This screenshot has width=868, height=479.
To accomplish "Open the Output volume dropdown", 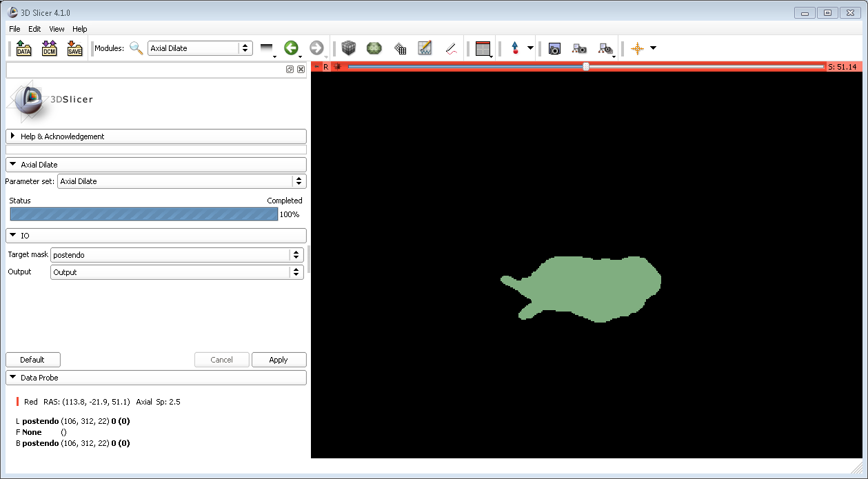I will coord(177,272).
